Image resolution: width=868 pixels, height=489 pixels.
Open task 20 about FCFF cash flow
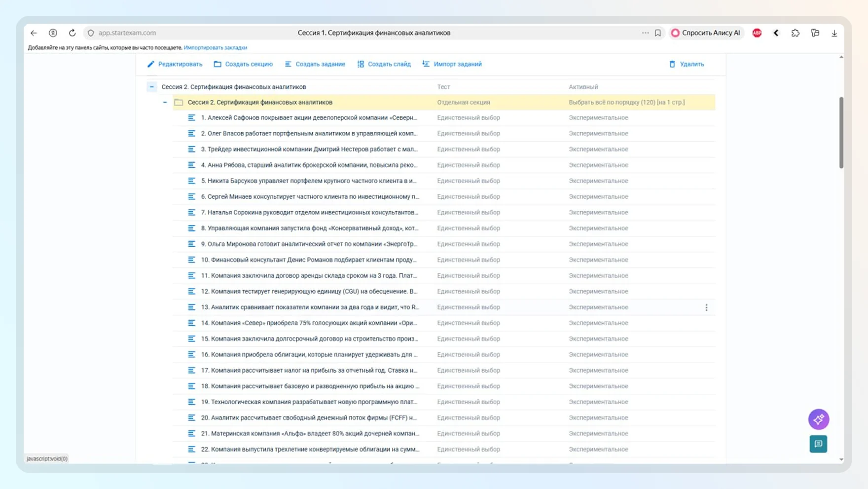(x=309, y=418)
